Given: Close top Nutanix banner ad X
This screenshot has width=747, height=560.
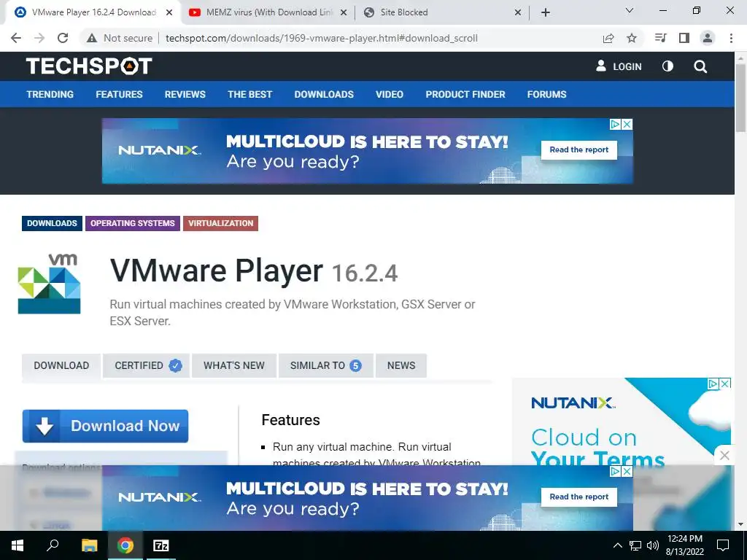Looking at the screenshot, I should pos(627,124).
